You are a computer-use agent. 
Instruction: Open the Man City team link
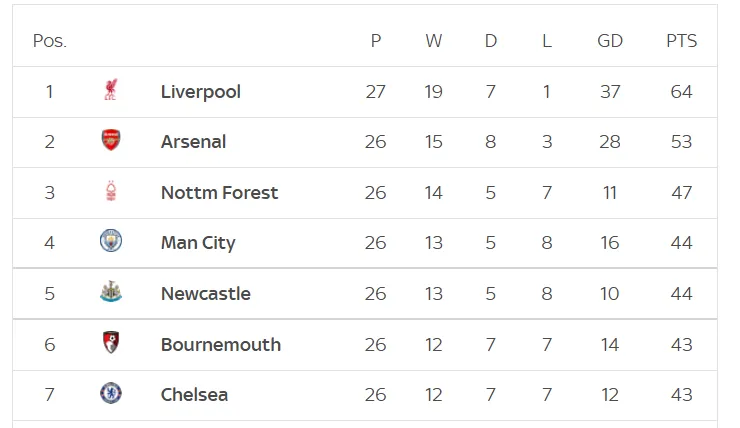coord(198,243)
